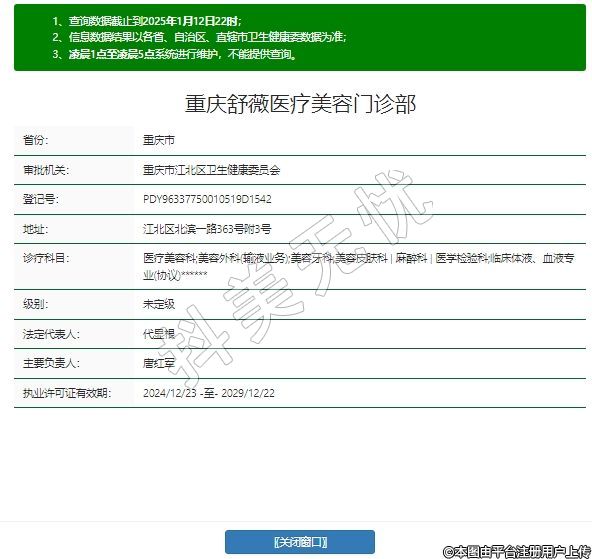This screenshot has height=559, width=592.
Task: Click the notice line about 卫生健康委数据为准
Action: 199,37
